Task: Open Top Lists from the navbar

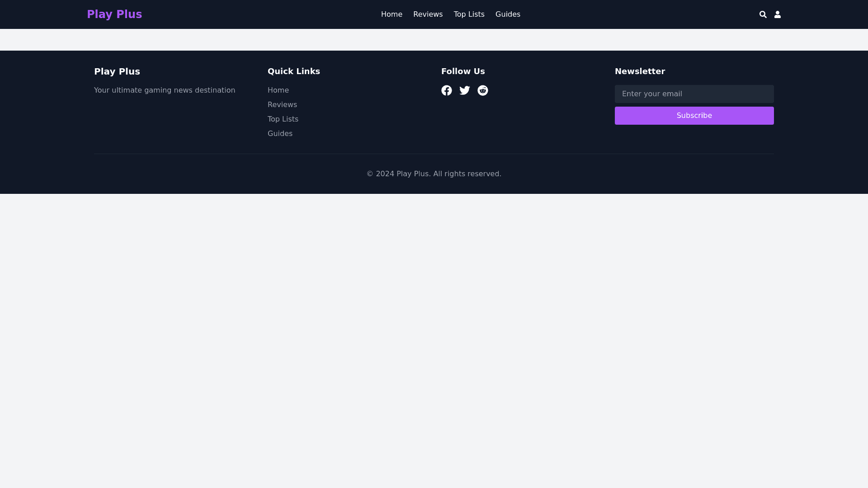Action: pyautogui.click(x=469, y=14)
